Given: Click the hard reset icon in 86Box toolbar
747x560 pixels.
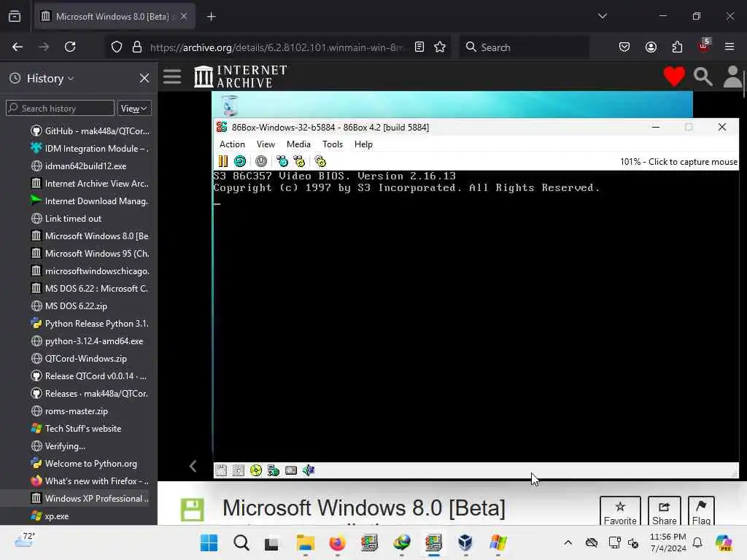Looking at the screenshot, I should point(240,161).
